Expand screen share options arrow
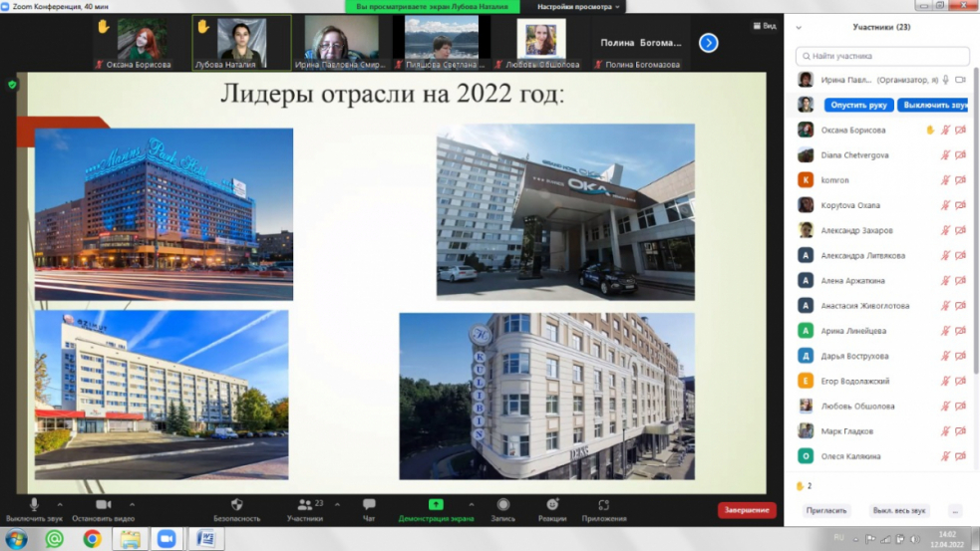980x551 pixels. point(472,504)
